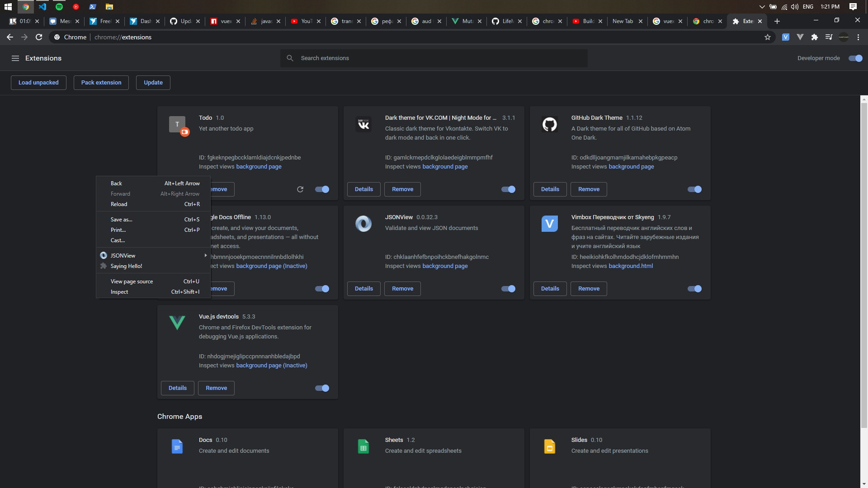Click the Sheets app icon

point(363,446)
